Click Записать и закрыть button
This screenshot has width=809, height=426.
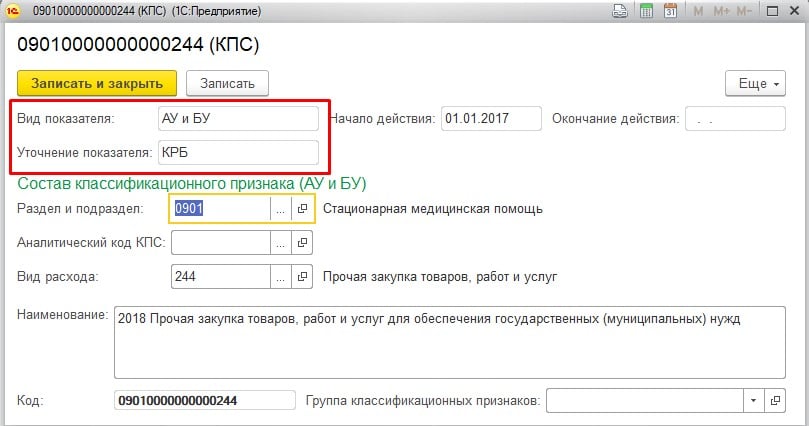pos(97,84)
